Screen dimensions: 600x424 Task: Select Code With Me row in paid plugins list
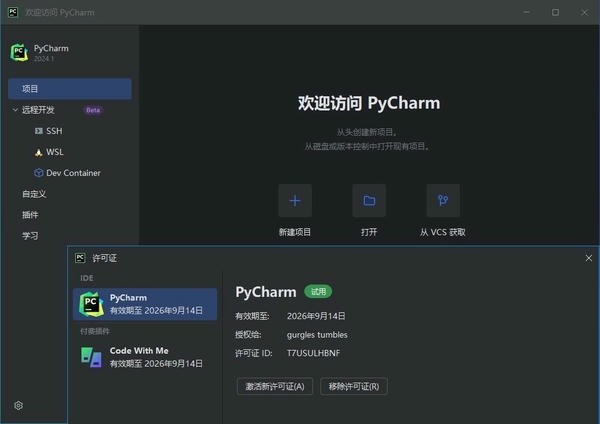tap(145, 357)
